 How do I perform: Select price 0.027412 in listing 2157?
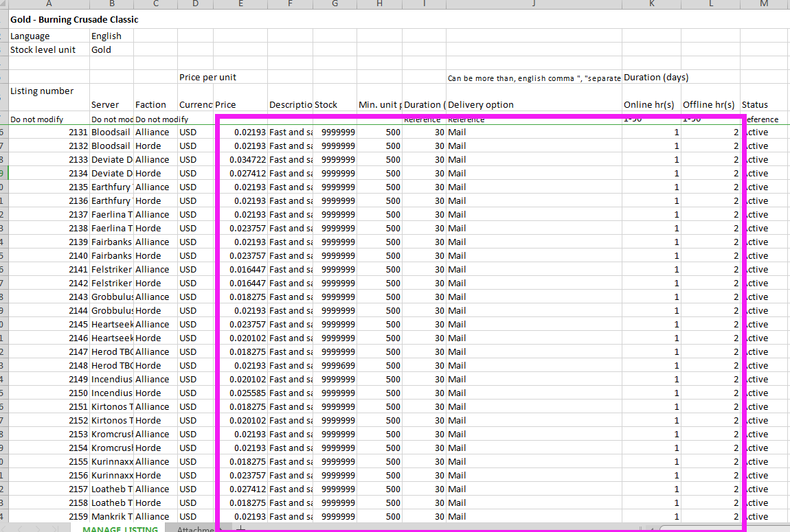240,489
